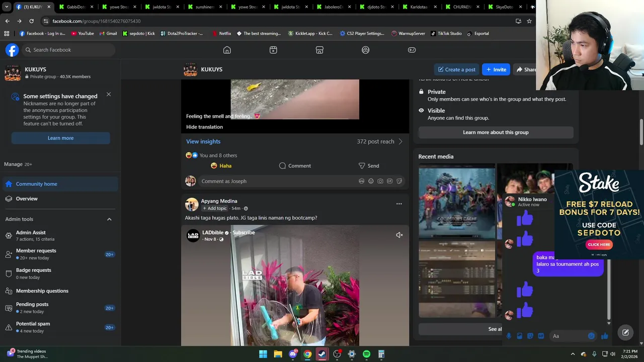This screenshot has width=644, height=362.
Task: Open GIF picker in comment box
Action: [389, 181]
